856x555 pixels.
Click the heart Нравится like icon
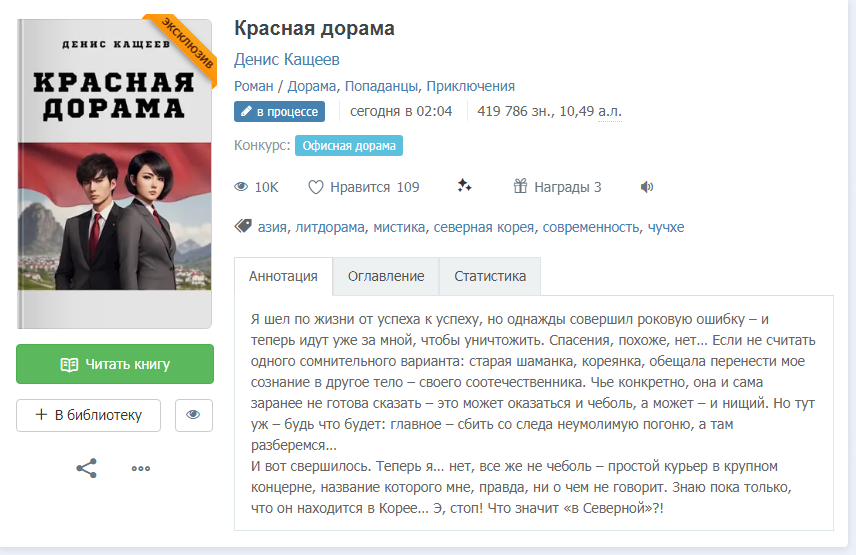tap(316, 187)
